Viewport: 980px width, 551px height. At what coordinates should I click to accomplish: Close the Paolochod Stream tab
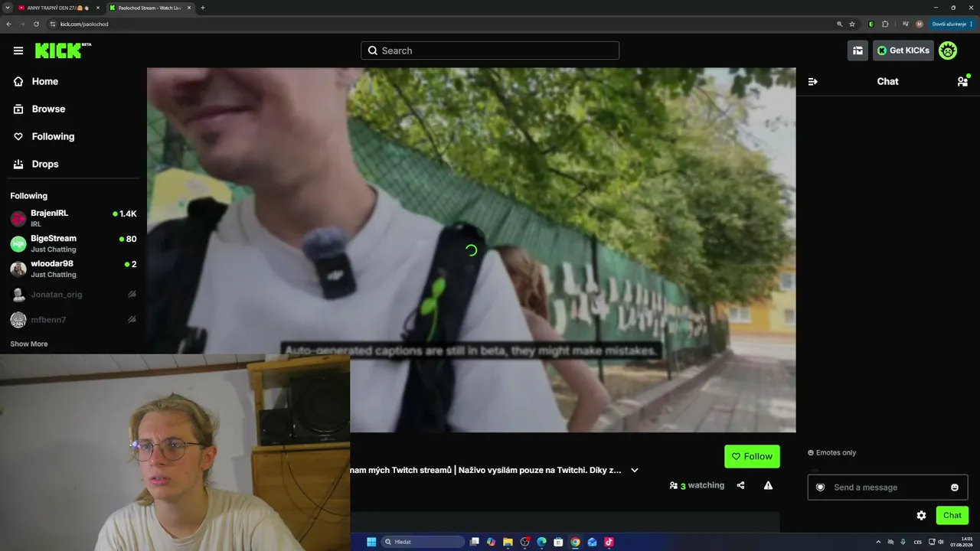coord(189,8)
